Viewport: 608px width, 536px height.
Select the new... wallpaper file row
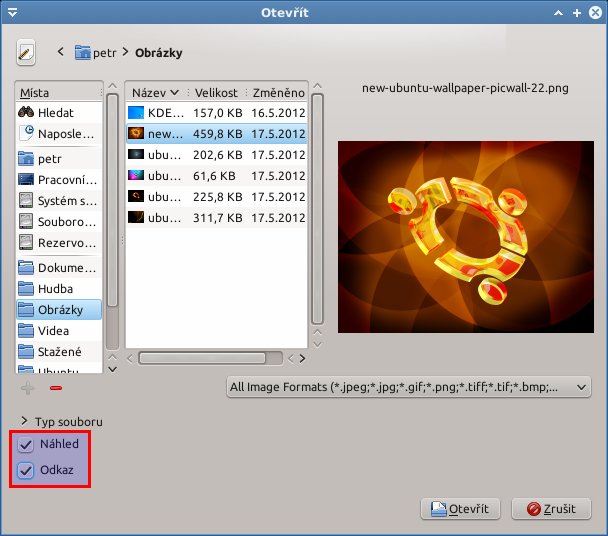click(x=217, y=134)
